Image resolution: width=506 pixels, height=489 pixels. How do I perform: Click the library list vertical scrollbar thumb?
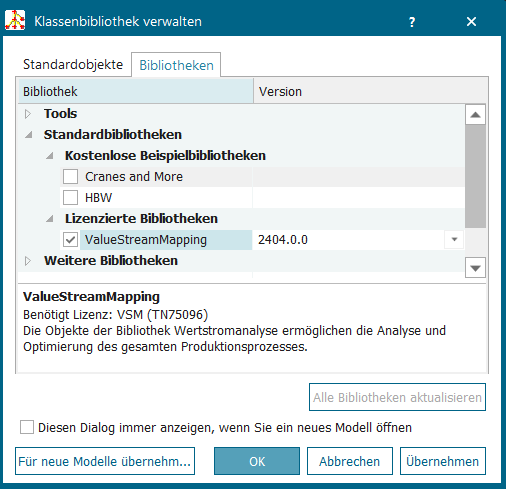(475, 177)
